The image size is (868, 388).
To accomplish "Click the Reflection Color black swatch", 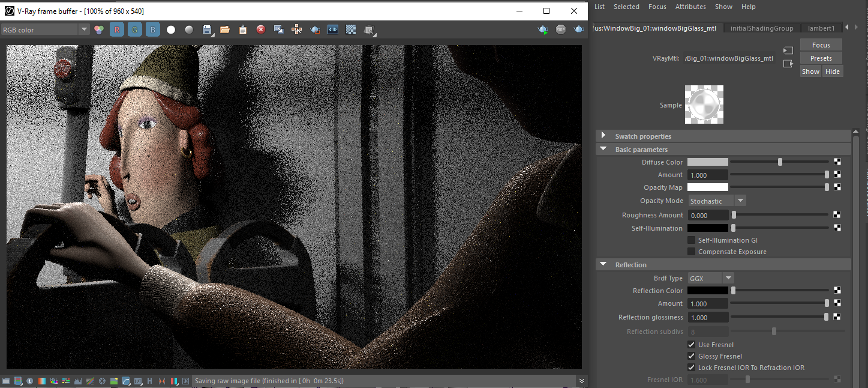I will point(708,291).
